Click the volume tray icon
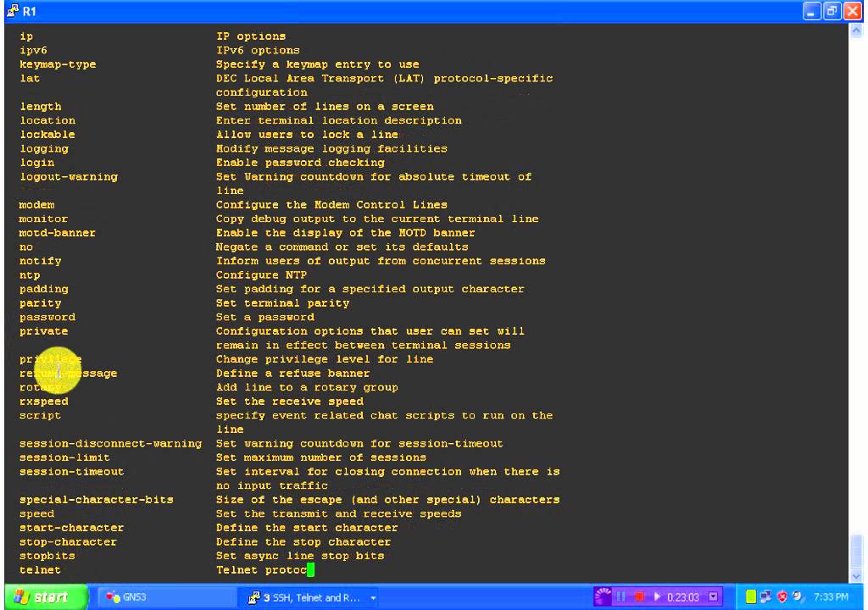This screenshot has width=868, height=610. pyautogui.click(x=798, y=596)
